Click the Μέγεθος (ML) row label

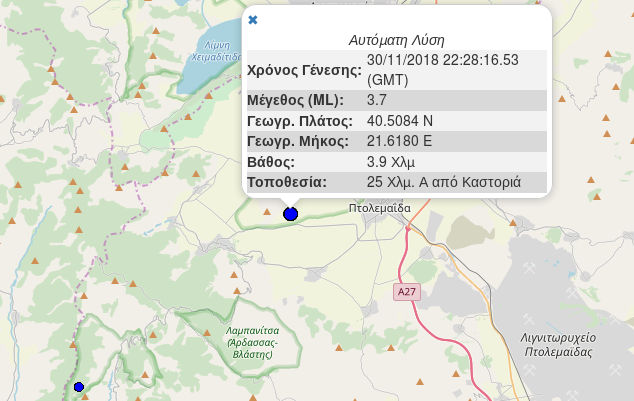(x=295, y=101)
